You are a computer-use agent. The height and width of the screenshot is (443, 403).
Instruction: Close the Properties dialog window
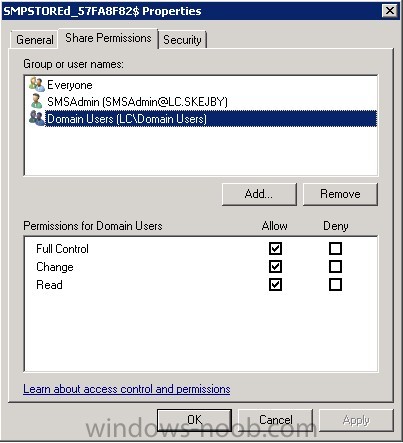[x=390, y=11]
